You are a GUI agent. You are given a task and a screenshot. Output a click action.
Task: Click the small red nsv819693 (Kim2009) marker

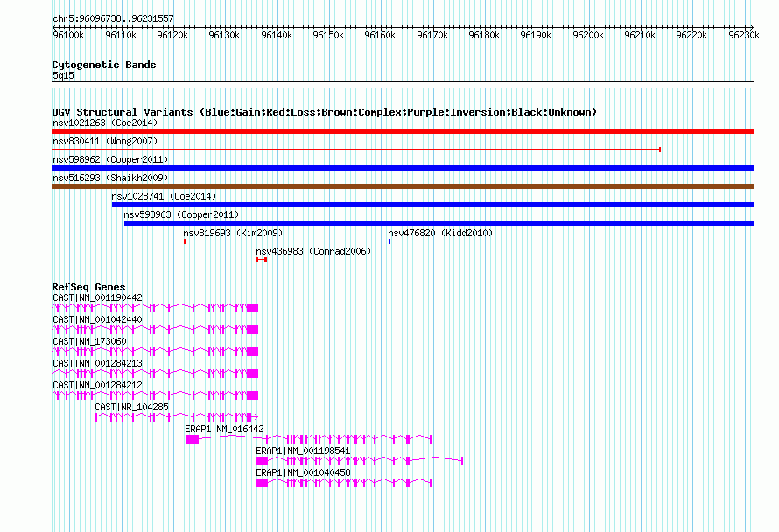(185, 241)
